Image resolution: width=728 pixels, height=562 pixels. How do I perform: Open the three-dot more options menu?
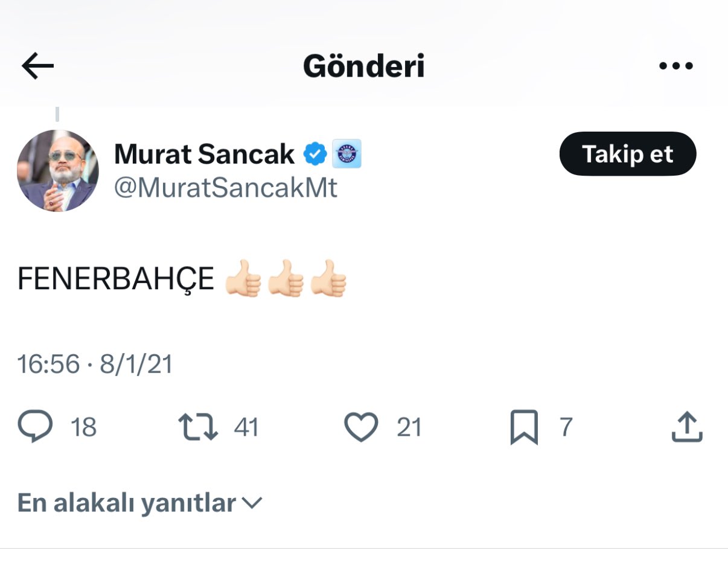click(675, 66)
